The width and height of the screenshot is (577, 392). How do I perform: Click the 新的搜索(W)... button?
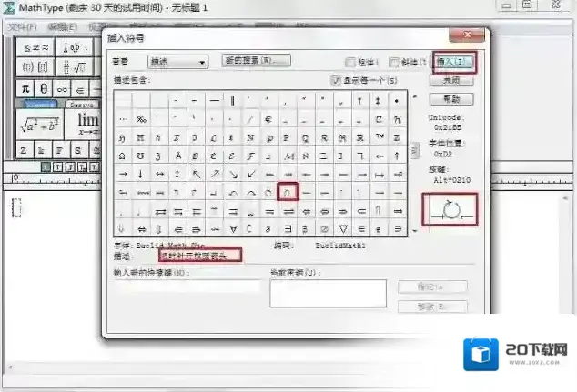click(256, 60)
